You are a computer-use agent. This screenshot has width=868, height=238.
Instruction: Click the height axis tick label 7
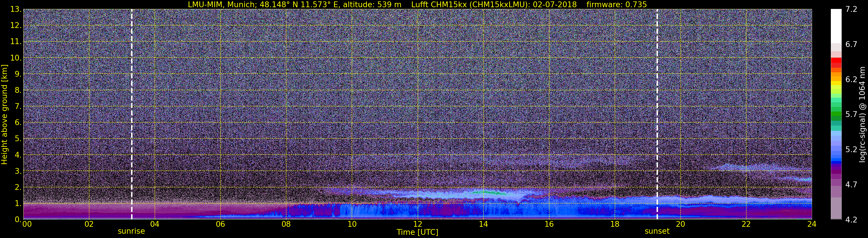coord(18,107)
